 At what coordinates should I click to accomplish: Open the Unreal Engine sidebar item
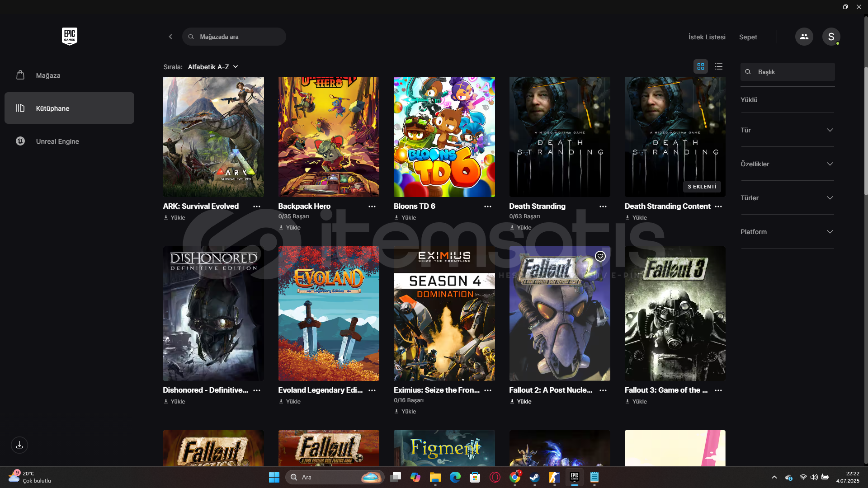69,141
